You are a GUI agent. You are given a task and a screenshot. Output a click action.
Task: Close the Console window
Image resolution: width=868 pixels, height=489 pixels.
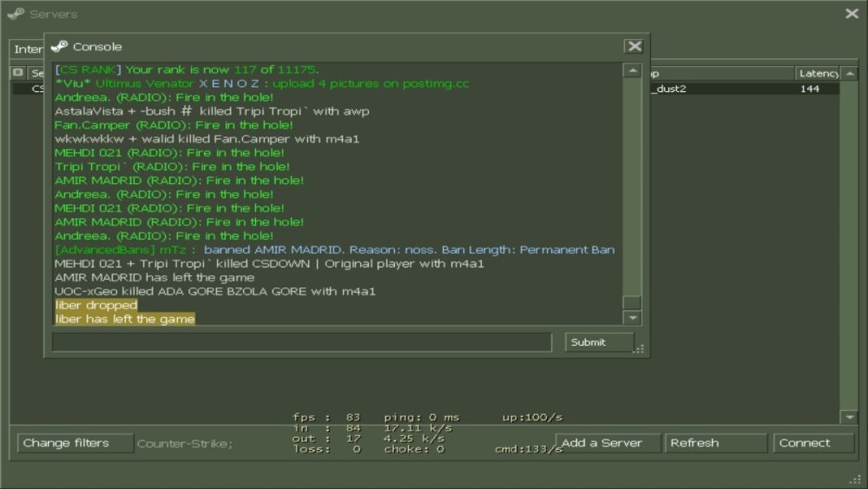click(635, 47)
